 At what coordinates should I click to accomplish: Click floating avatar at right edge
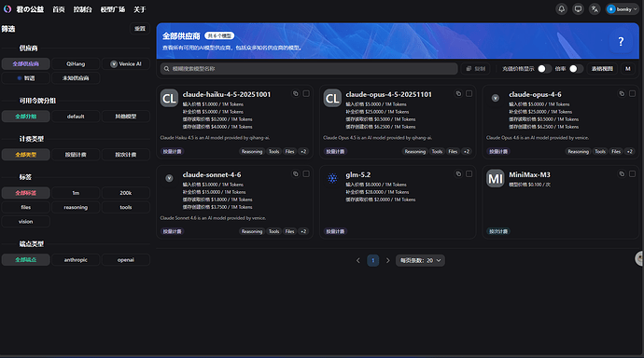(x=639, y=259)
